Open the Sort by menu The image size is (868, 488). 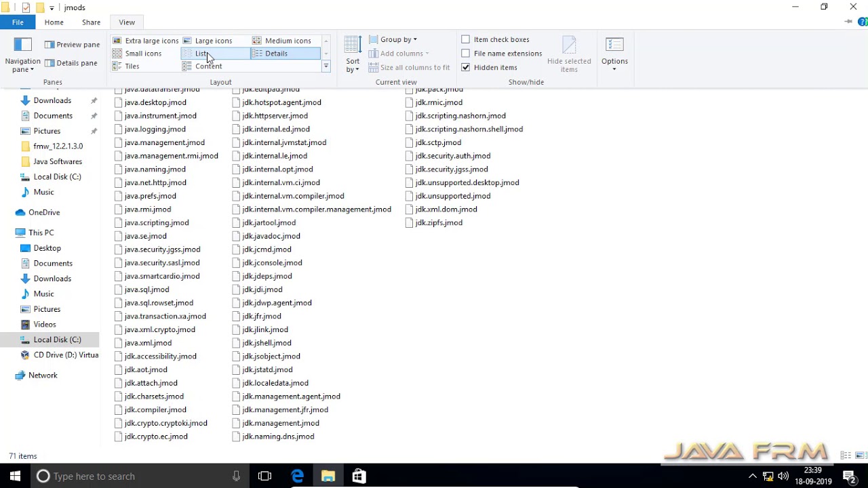pyautogui.click(x=353, y=56)
